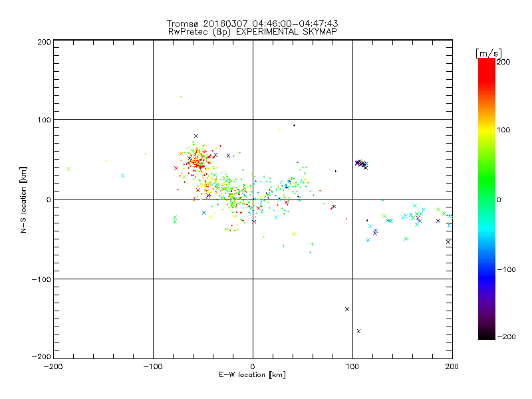
Task: Click the yellow-green cross at the far left edge
Action: click(x=69, y=169)
